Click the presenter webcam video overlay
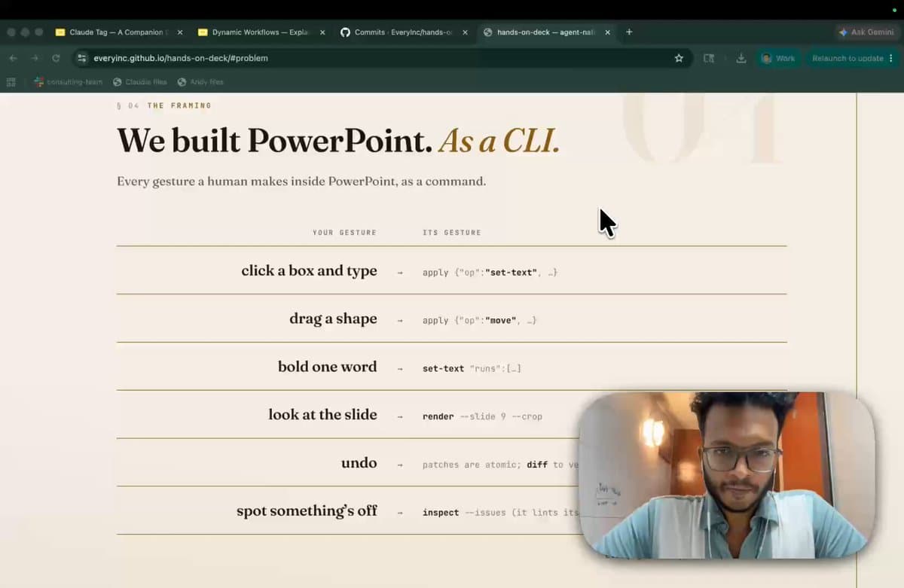Screen dimensions: 904x588 tap(726, 475)
